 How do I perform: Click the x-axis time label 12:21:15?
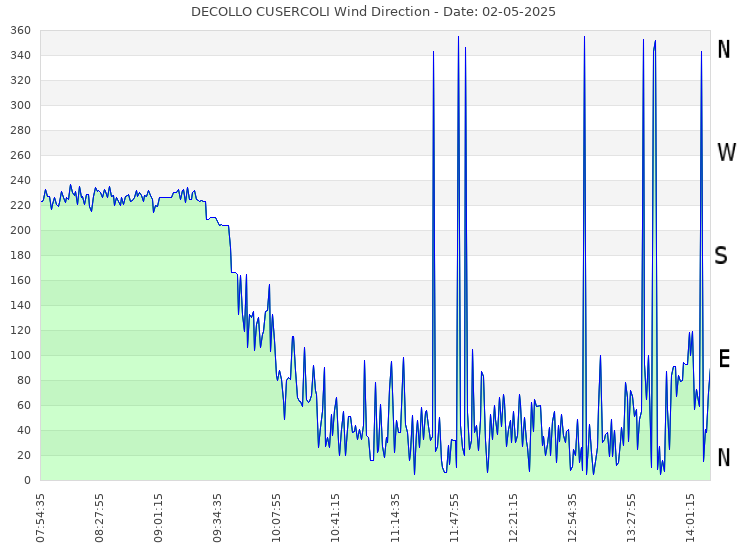point(513,518)
